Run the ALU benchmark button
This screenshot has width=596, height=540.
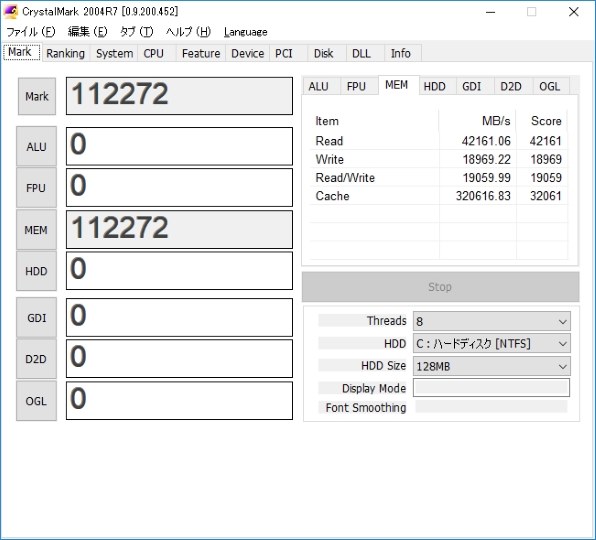click(x=36, y=146)
